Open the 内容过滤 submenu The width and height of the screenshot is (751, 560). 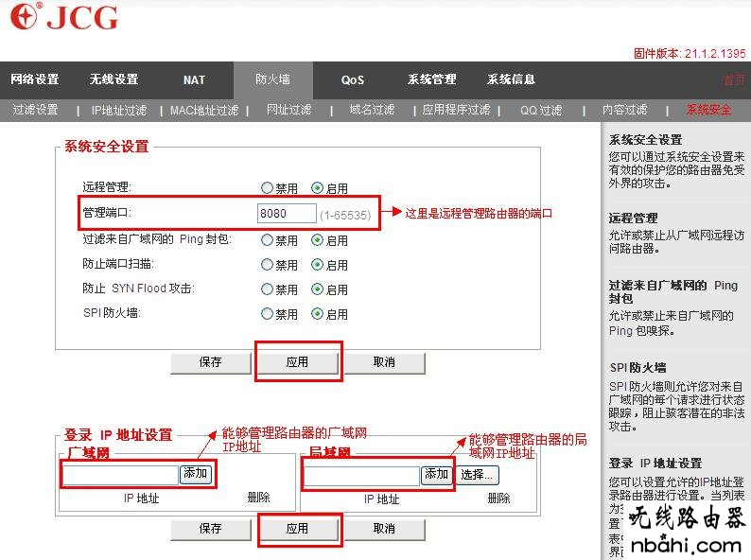coord(625,110)
